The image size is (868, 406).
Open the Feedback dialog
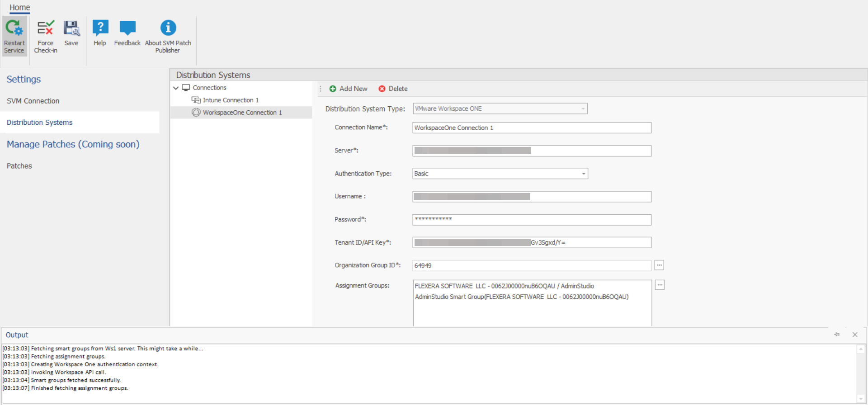point(127,33)
